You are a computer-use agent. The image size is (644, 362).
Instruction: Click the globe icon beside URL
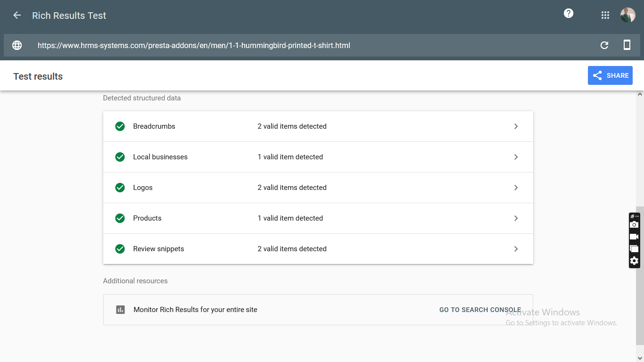[17, 45]
